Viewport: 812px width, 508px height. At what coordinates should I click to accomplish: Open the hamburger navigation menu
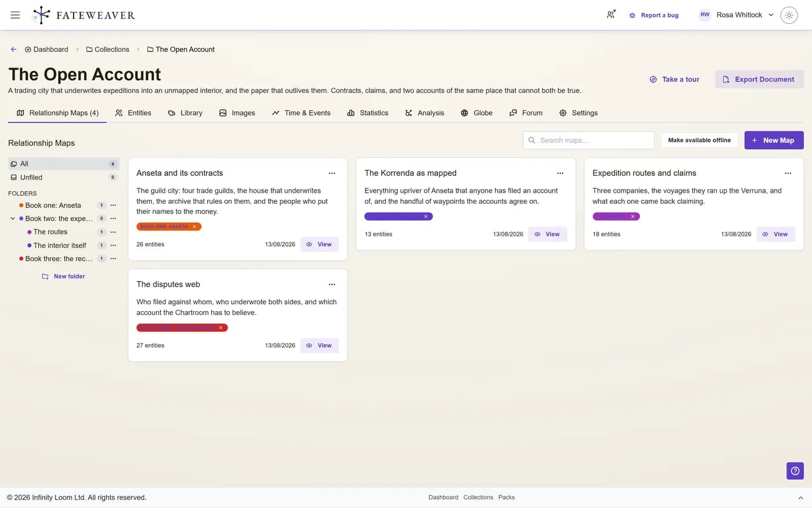(x=15, y=15)
